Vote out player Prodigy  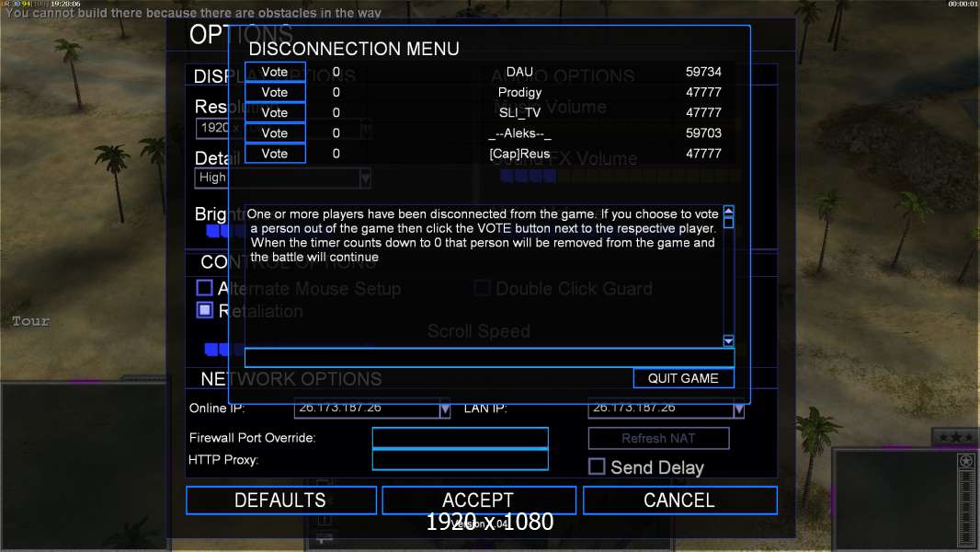tap(275, 93)
